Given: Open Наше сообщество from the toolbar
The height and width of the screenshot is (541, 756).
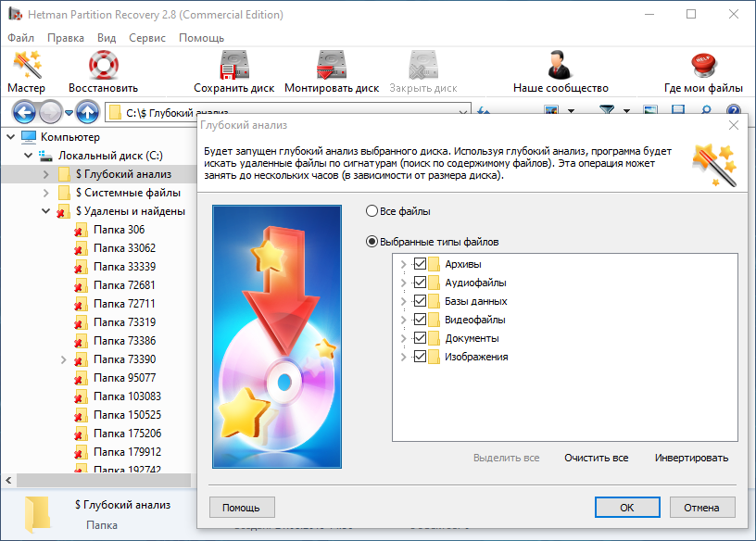Looking at the screenshot, I should [x=560, y=67].
